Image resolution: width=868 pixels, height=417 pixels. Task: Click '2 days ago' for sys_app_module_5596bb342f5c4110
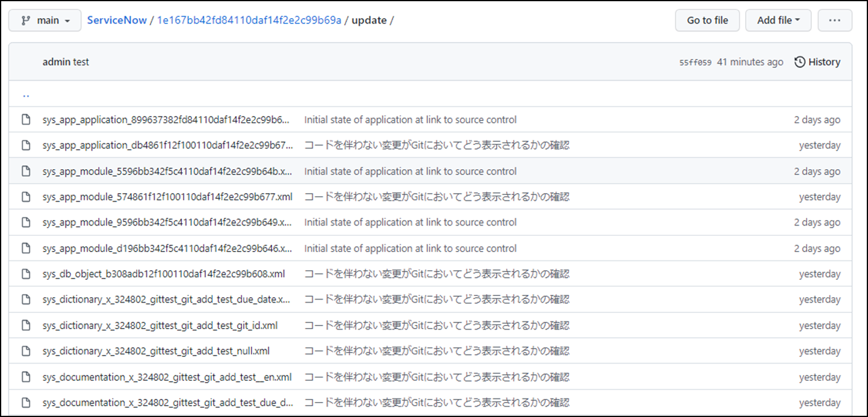[817, 171]
